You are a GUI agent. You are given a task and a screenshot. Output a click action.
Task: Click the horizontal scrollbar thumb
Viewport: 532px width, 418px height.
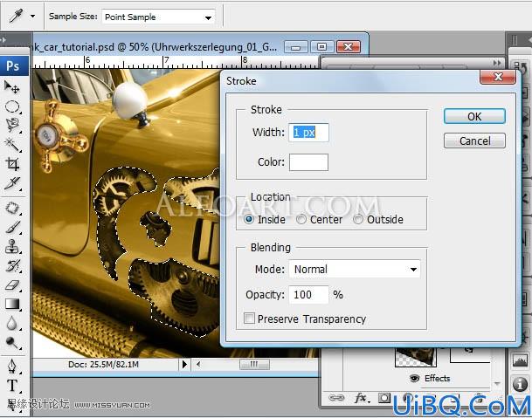tap(254, 365)
